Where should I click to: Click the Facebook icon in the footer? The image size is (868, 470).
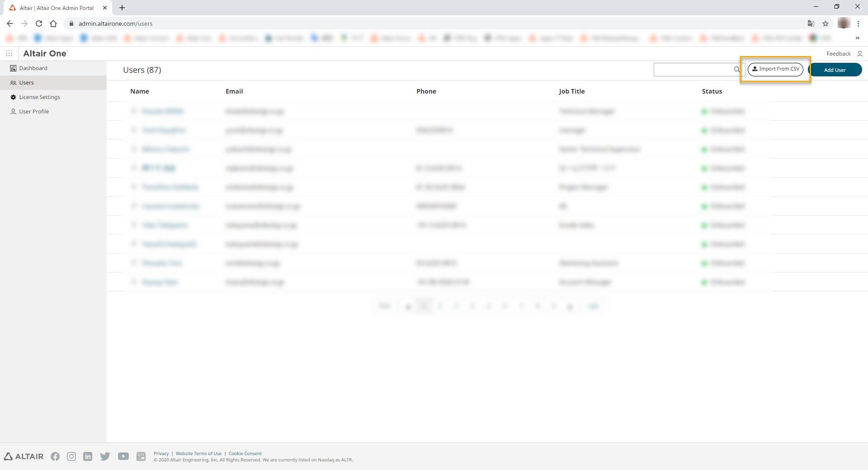(x=55, y=456)
